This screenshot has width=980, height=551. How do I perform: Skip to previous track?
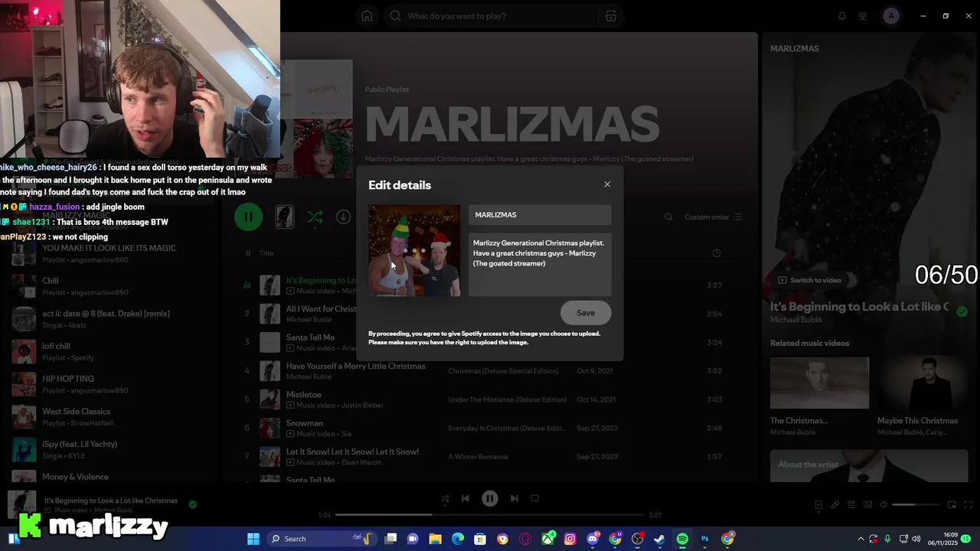pos(465,498)
